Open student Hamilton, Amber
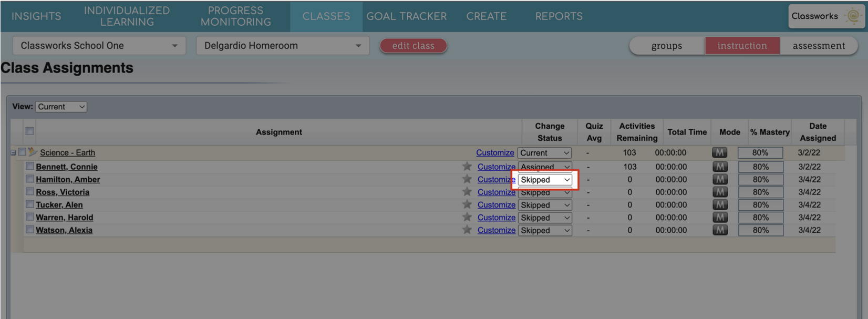The height and width of the screenshot is (319, 868). point(68,179)
